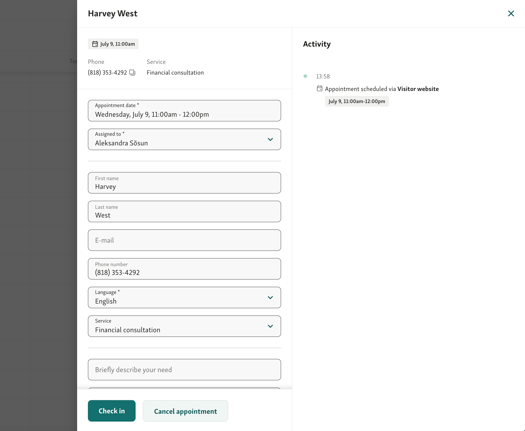Click the calendar icon on the date badge

95,44
